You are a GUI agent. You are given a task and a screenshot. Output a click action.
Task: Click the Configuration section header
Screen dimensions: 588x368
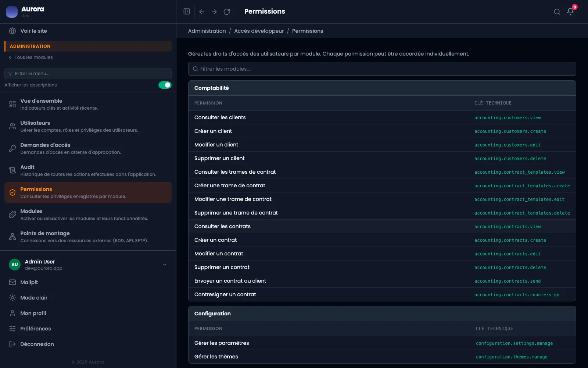382,314
